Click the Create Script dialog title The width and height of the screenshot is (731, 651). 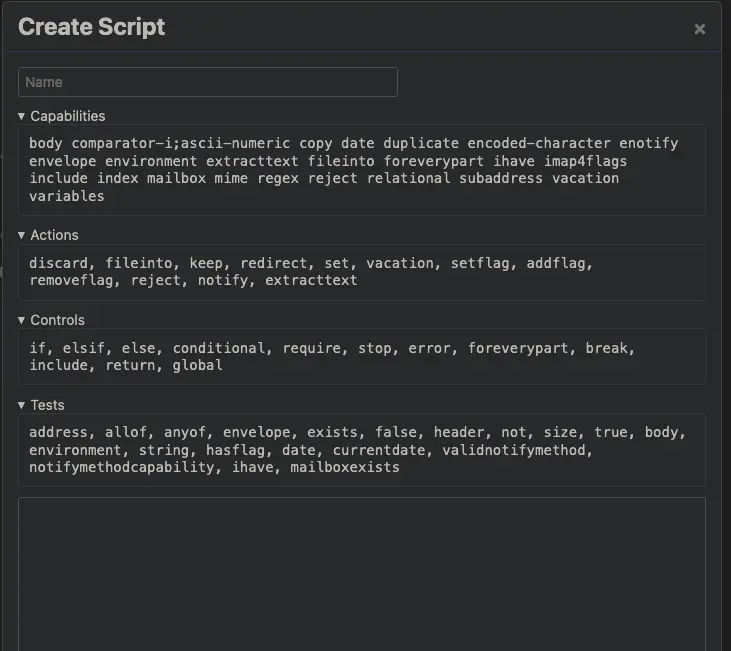click(92, 27)
